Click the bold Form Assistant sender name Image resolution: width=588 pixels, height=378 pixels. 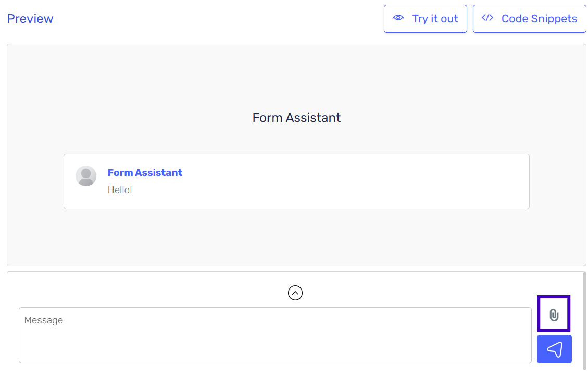pos(145,172)
